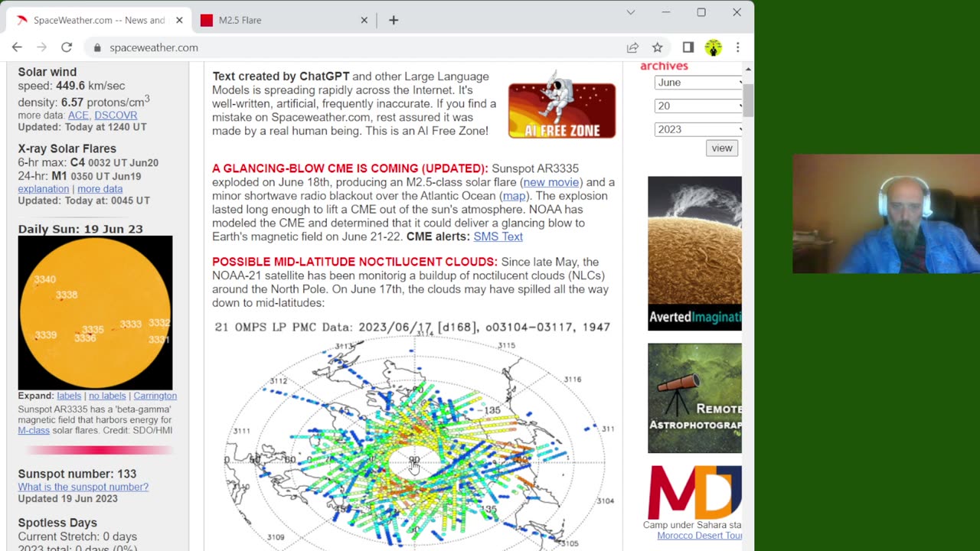Open the new movie link

pyautogui.click(x=551, y=182)
